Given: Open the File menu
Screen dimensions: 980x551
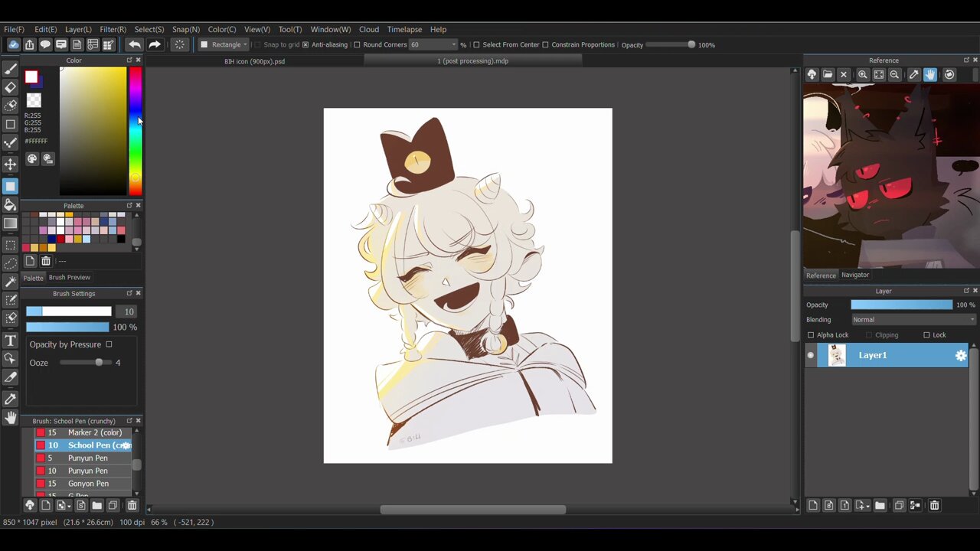Looking at the screenshot, I should tap(14, 29).
